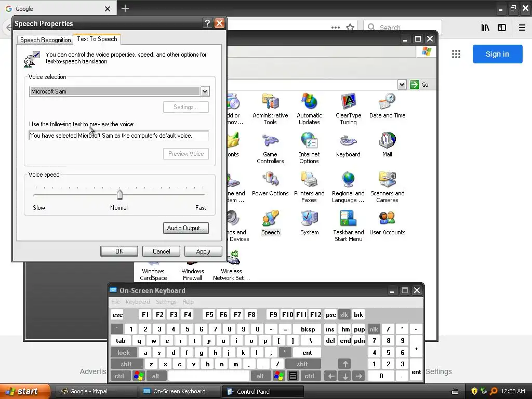The width and height of the screenshot is (532, 399).
Task: Switch to Speech Recognition tab
Action: (x=46, y=39)
